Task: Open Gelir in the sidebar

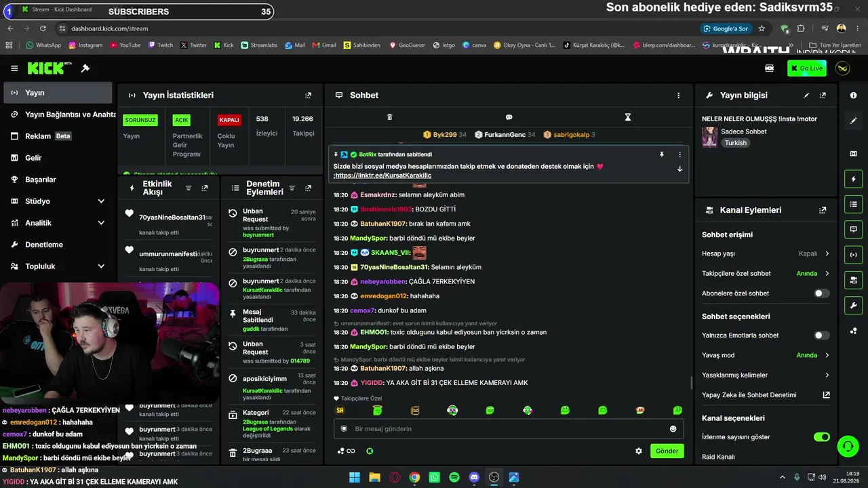Action: pos(58,158)
